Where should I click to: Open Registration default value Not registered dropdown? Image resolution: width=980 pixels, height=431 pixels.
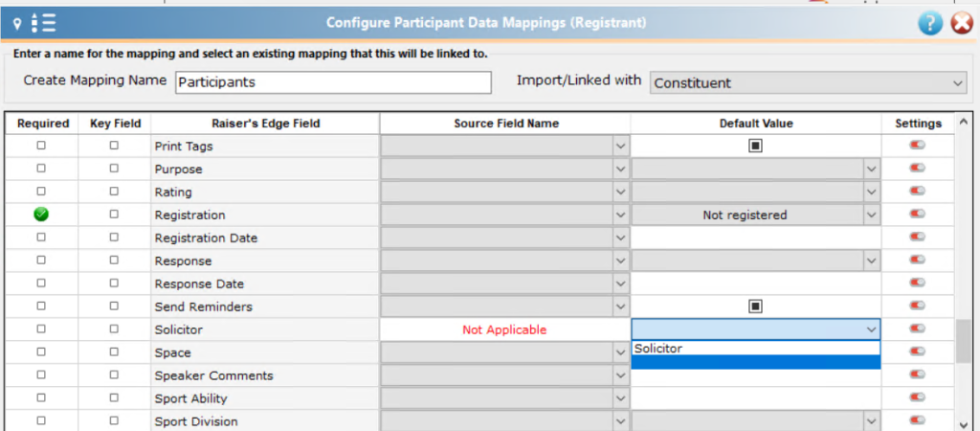870,215
